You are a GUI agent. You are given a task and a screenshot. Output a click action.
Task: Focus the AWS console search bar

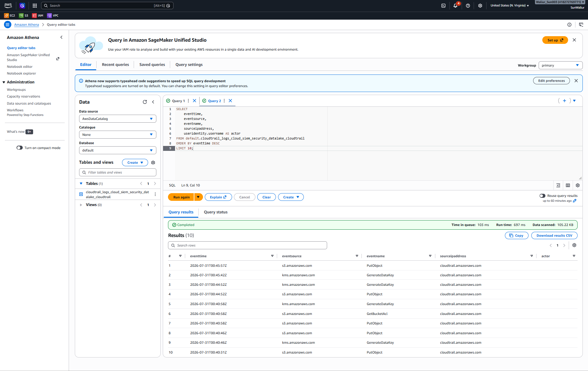[107, 6]
